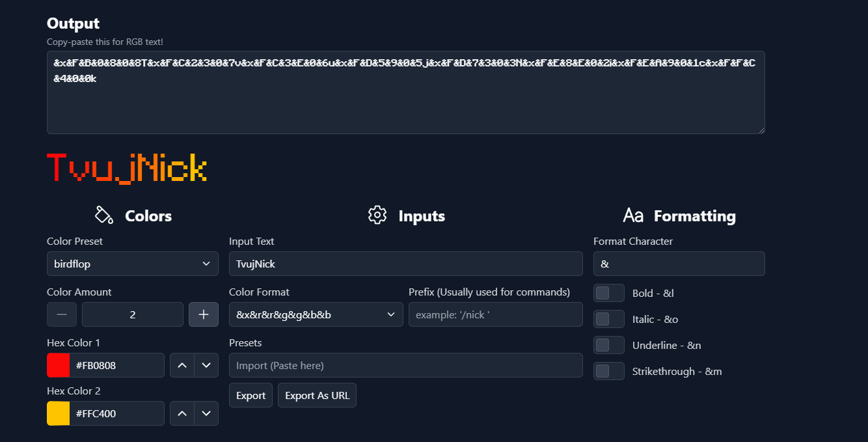Click the TvujNick gradient preview text
The height and width of the screenshot is (442, 868).
coord(127,169)
